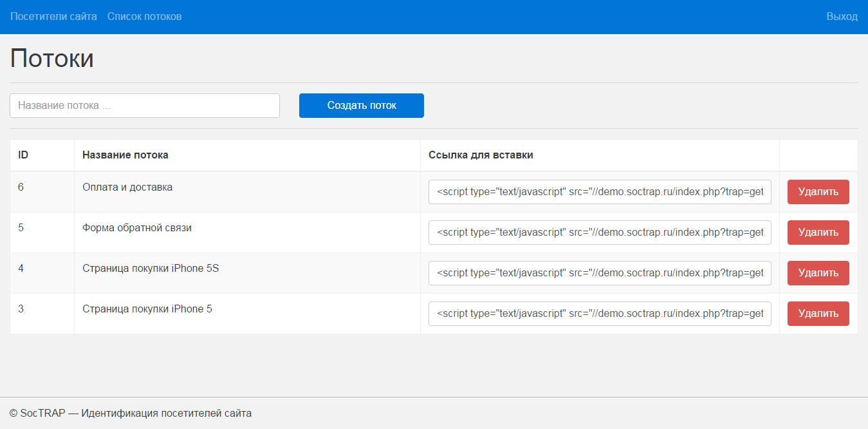Select the Оплата и доставка stream name

point(127,187)
